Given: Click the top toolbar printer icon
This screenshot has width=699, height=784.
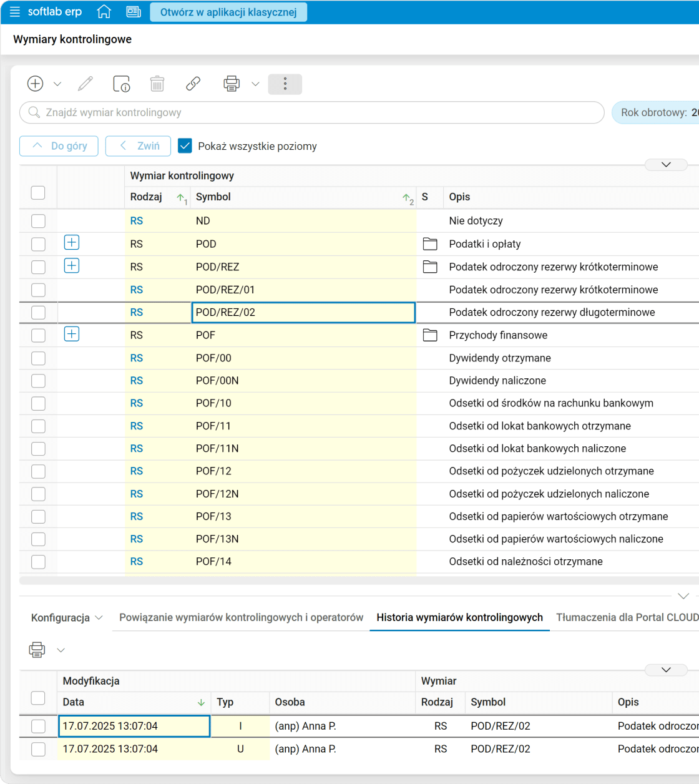Looking at the screenshot, I should [232, 84].
